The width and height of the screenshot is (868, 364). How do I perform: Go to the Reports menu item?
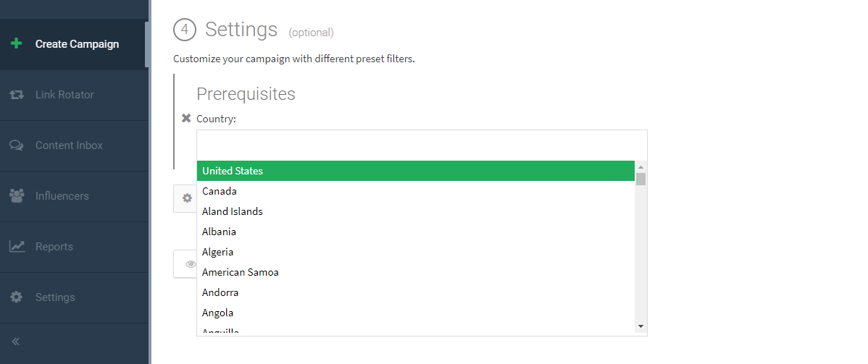(54, 247)
